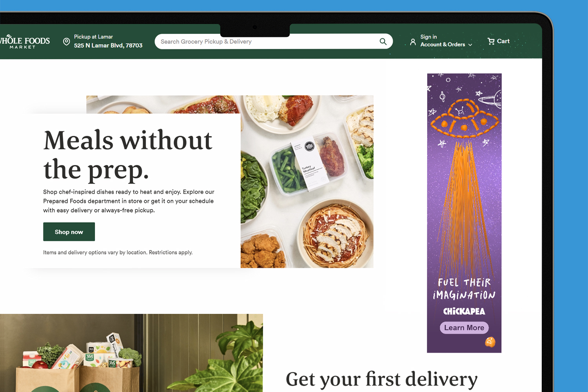Click the Whole Foods Market logo
Viewport: 588px width, 392px height.
(25, 42)
